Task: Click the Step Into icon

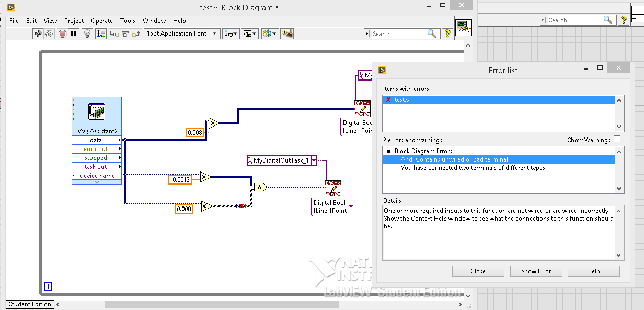Action: click(114, 33)
